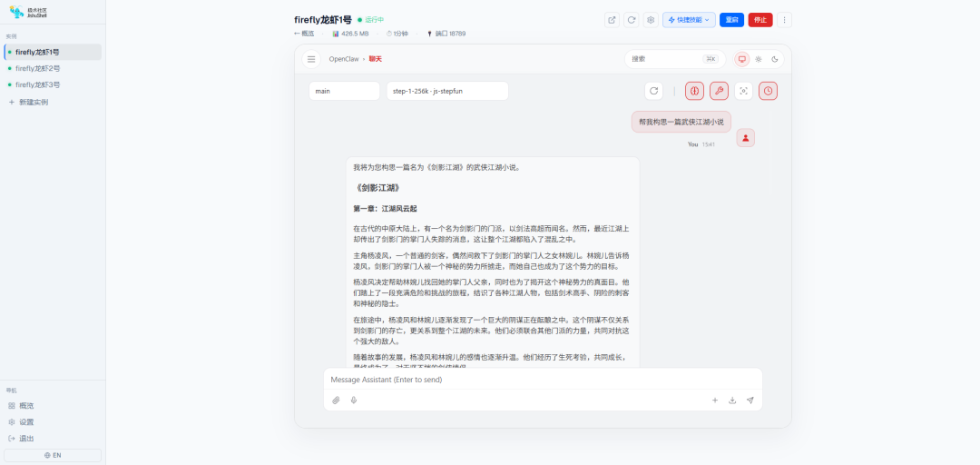Screen dimensions: 980x465
Task: Click the blue 重启 restart button
Action: click(x=731, y=20)
